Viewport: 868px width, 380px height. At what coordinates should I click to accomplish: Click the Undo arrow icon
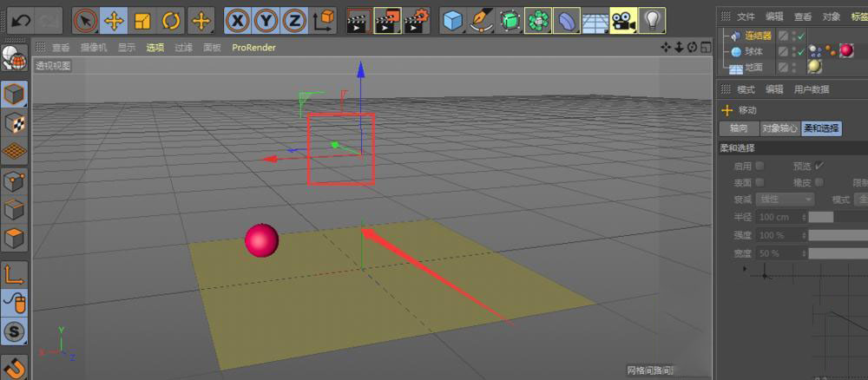22,19
